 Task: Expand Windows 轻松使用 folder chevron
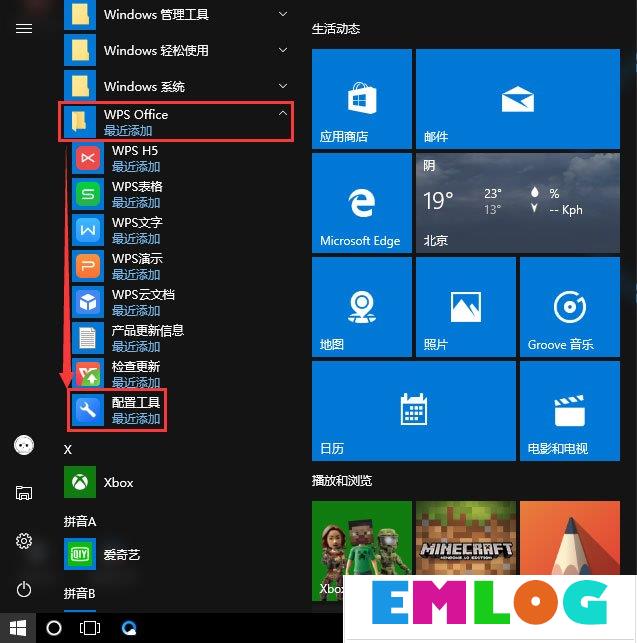click(283, 50)
